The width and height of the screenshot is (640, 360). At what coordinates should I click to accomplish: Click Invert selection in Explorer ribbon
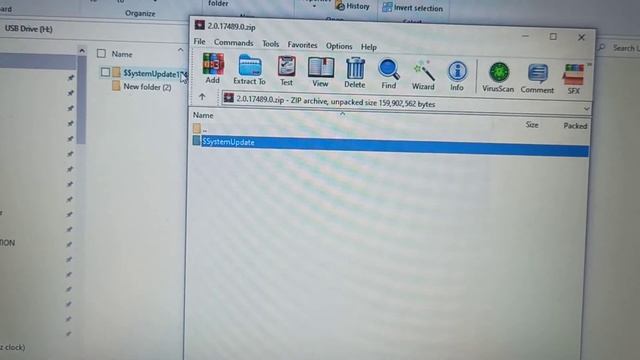[412, 7]
